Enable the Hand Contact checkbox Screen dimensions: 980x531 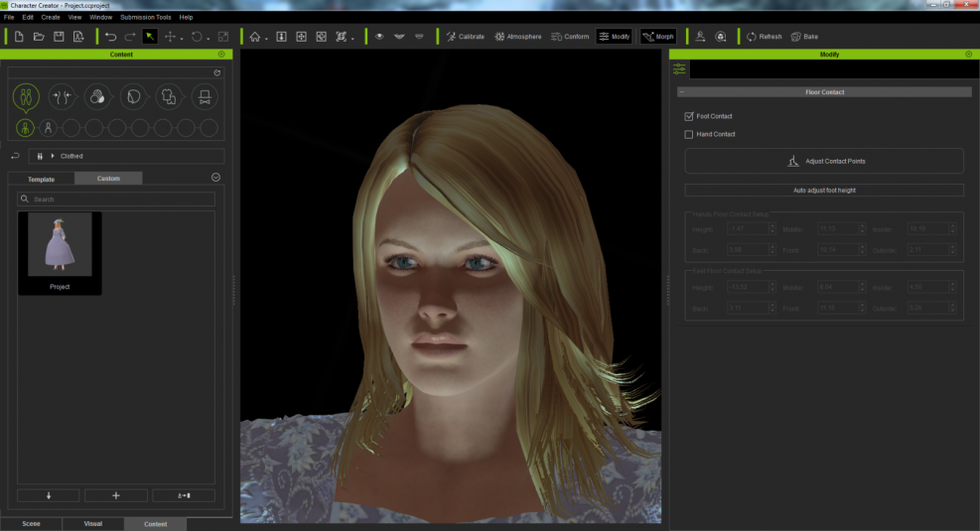coord(689,134)
